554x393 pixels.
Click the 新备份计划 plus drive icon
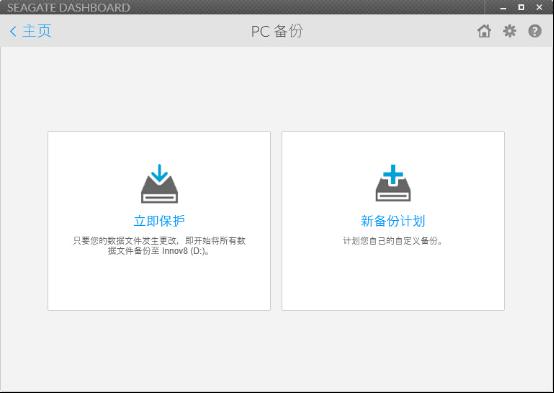point(393,183)
